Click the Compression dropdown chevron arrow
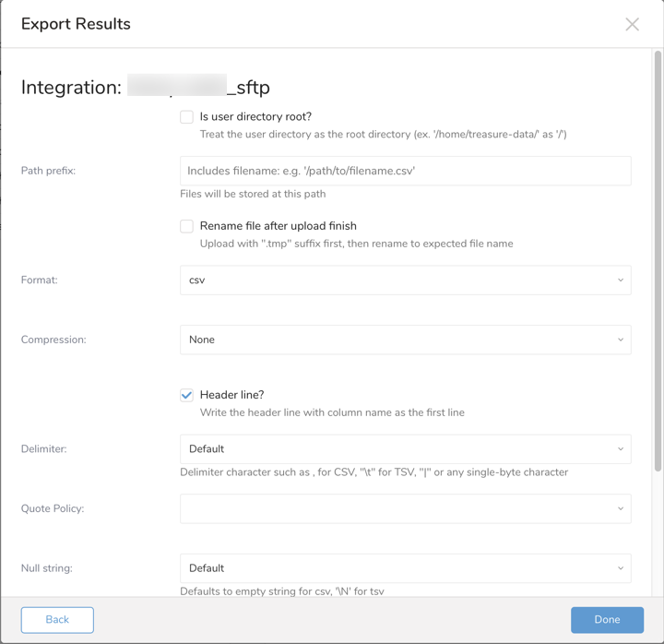664x644 pixels. point(621,340)
